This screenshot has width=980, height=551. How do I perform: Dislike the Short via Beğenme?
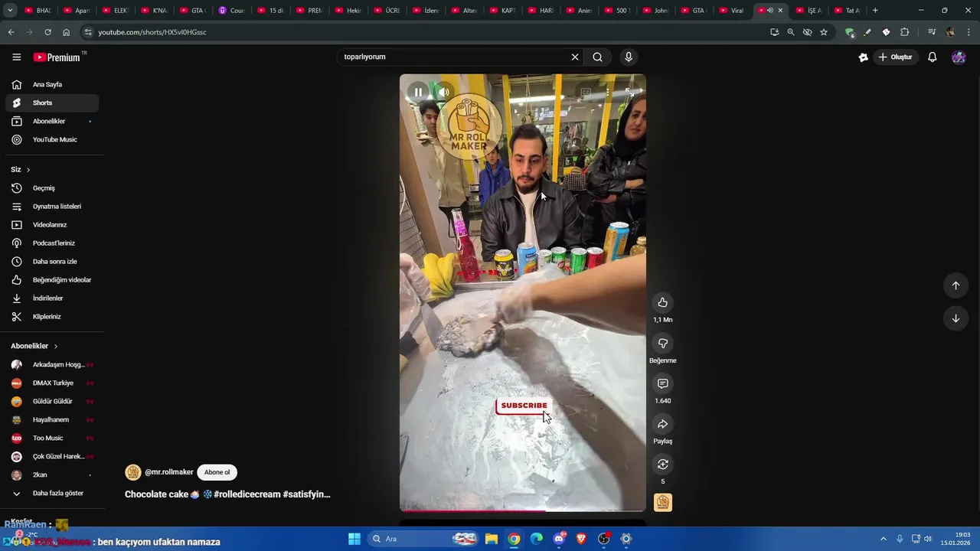(663, 343)
